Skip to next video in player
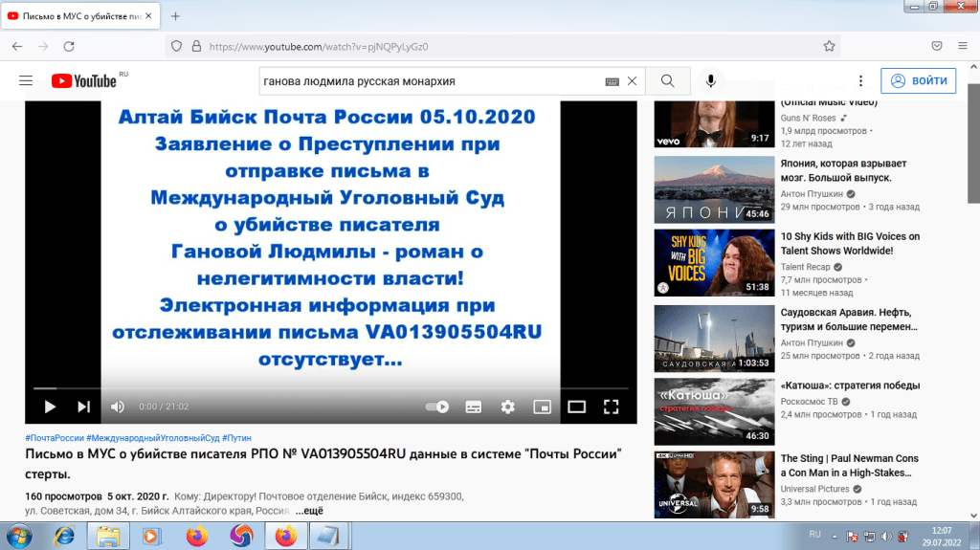Screen dimensions: 980x550 83,407
